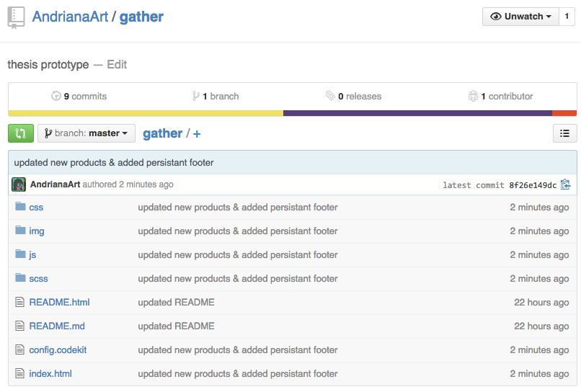Open index.html file
Screen dimensions: 581x392
point(50,373)
